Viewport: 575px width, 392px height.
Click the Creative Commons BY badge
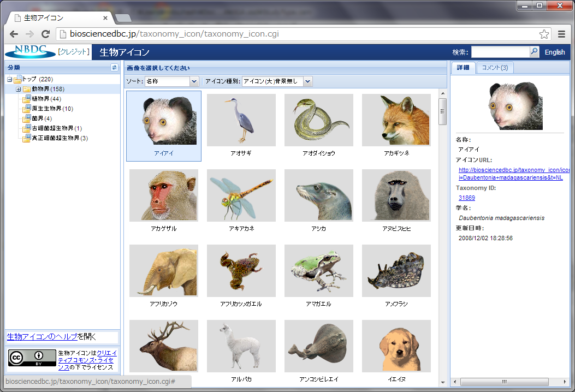[32, 358]
